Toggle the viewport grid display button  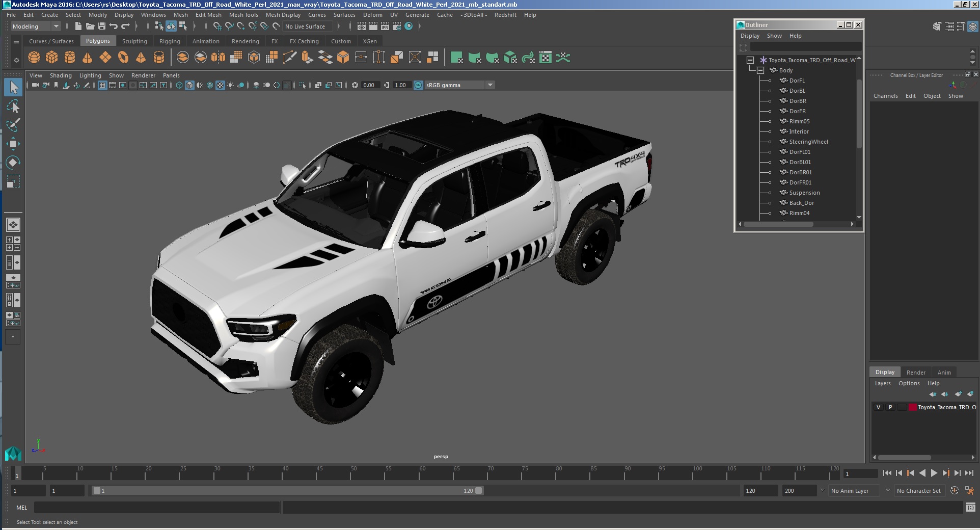102,85
